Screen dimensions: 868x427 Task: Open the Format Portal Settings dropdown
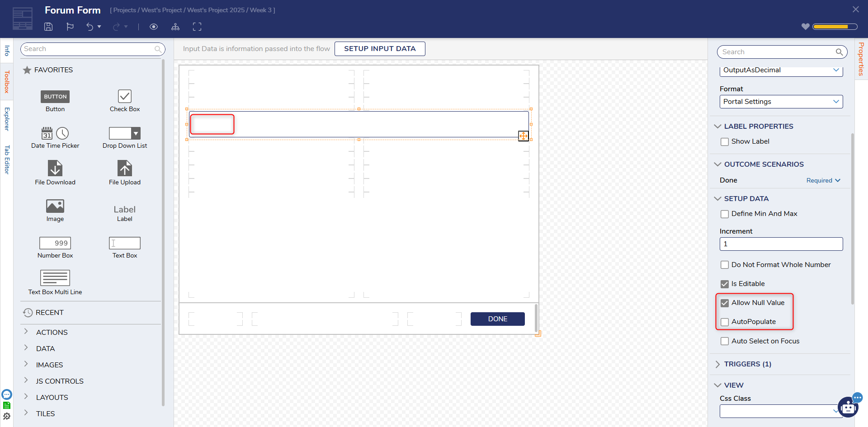781,102
